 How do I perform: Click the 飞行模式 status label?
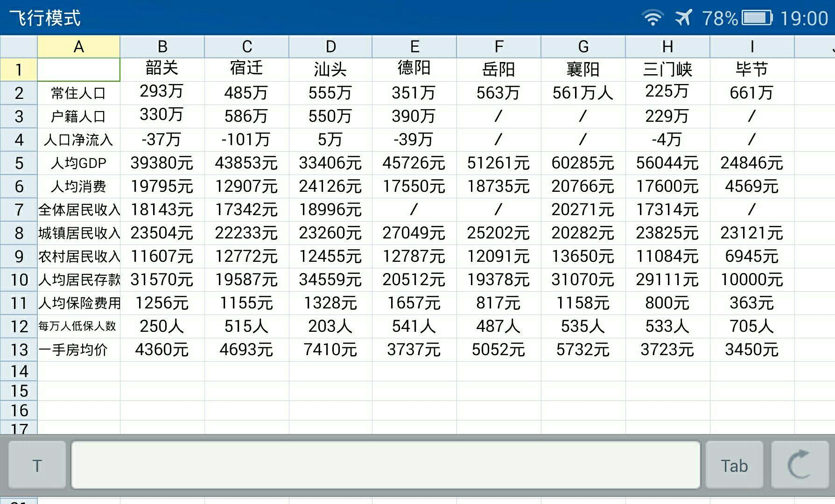(x=45, y=18)
